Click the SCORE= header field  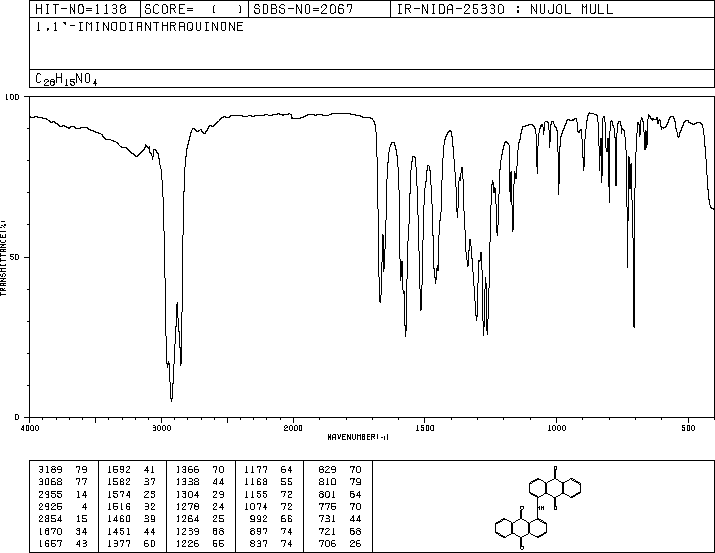(x=194, y=9)
